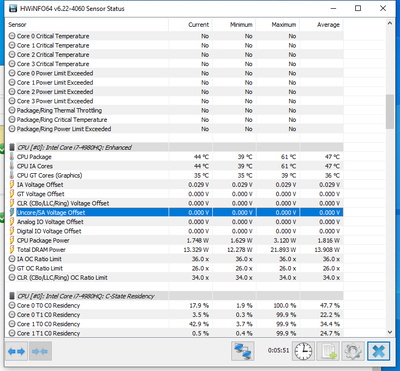400x371 pixels.
Task: Open sensor settings gear icon
Action: coord(353,351)
